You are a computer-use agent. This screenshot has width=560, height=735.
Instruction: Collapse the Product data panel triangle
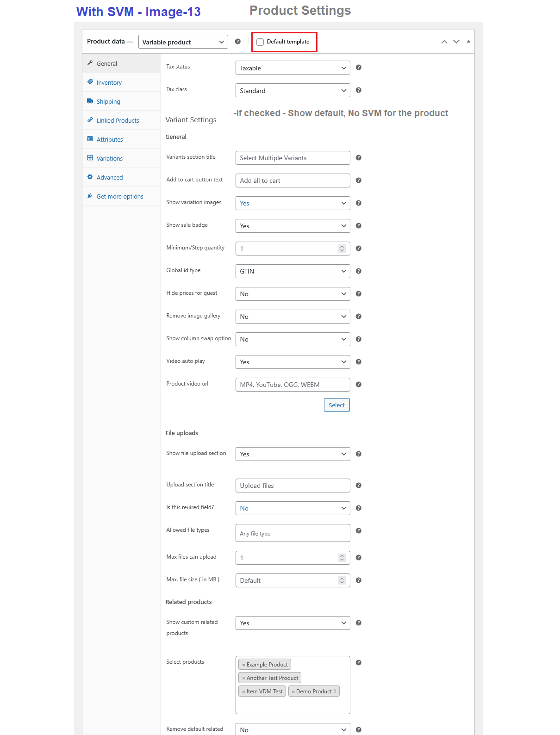(468, 42)
